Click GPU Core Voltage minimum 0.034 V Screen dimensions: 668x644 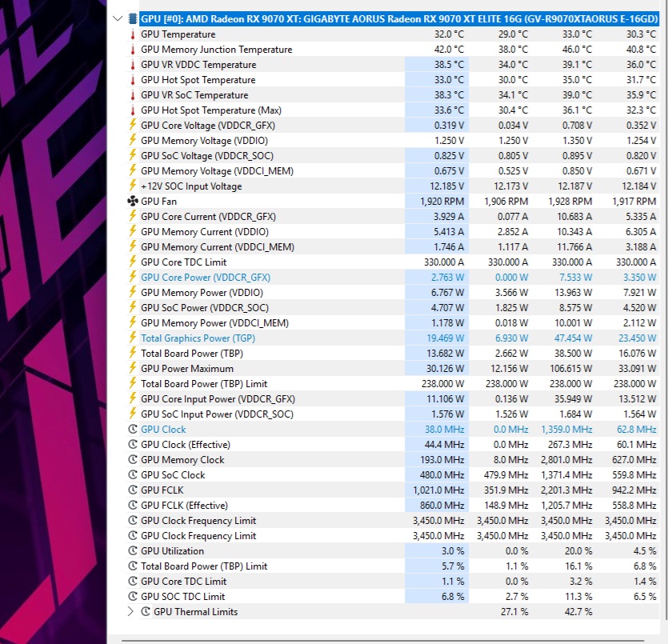tap(513, 126)
